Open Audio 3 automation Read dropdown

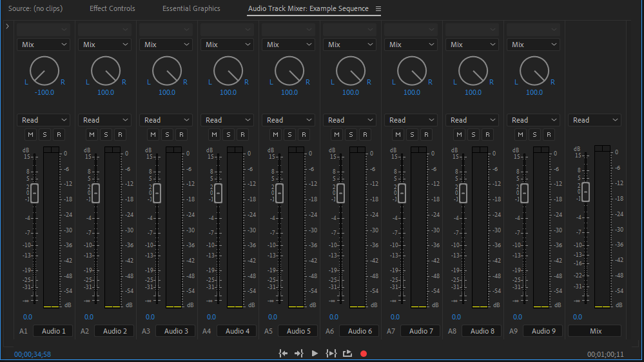[166, 120]
